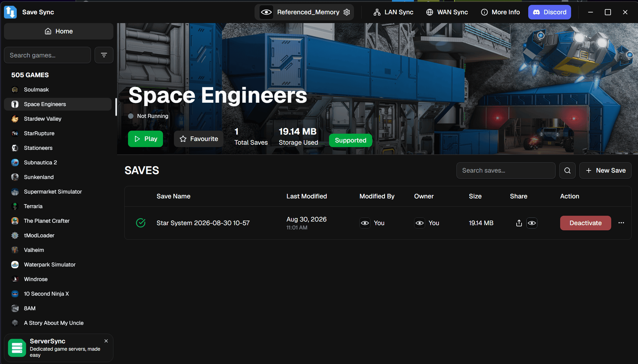Click the Soulmask game icon
The image size is (638, 364).
pos(15,90)
